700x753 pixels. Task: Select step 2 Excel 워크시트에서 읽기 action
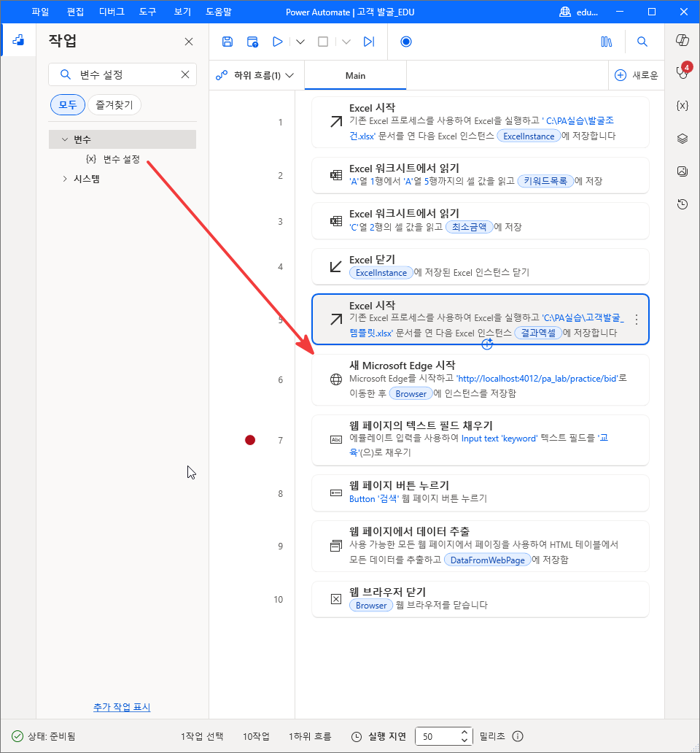[x=481, y=175]
